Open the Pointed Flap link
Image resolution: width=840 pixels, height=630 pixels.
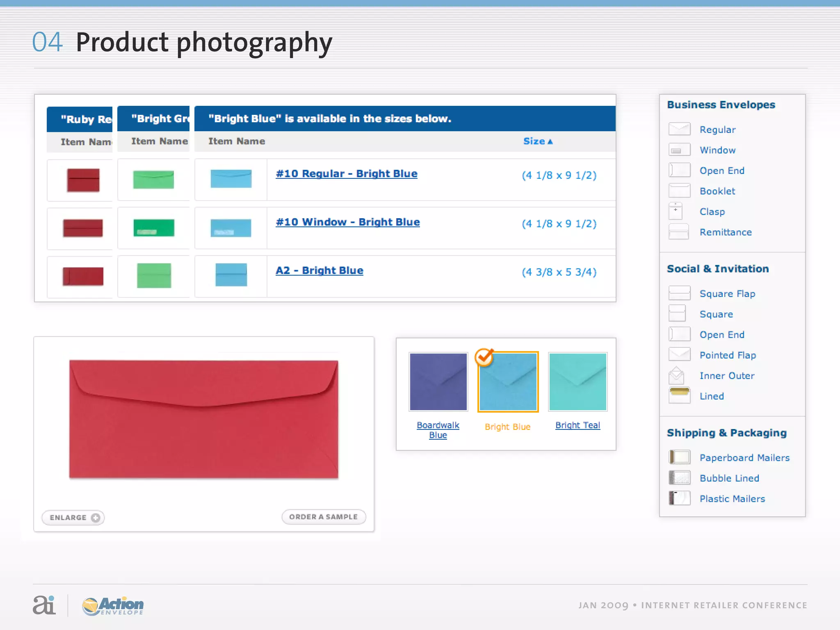pyautogui.click(x=728, y=355)
